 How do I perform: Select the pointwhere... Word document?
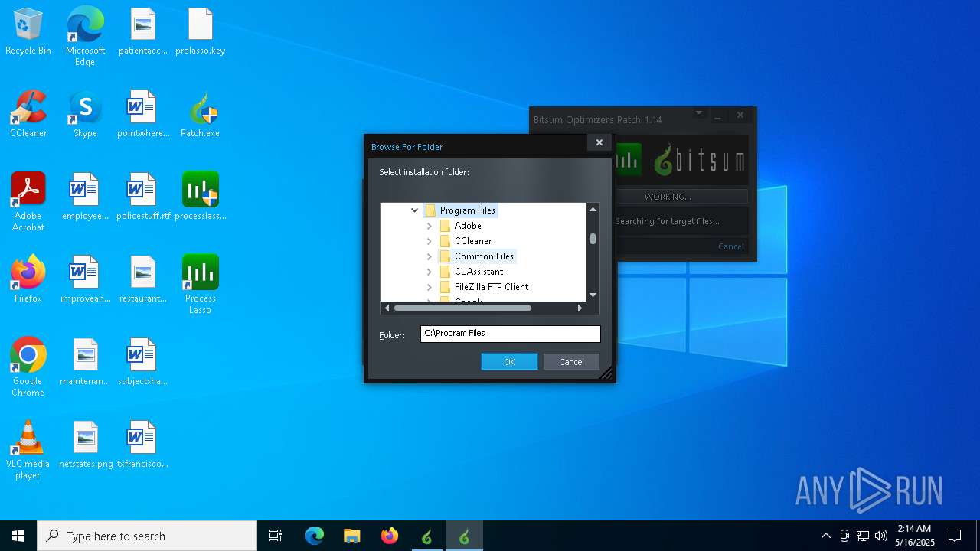tap(143, 115)
